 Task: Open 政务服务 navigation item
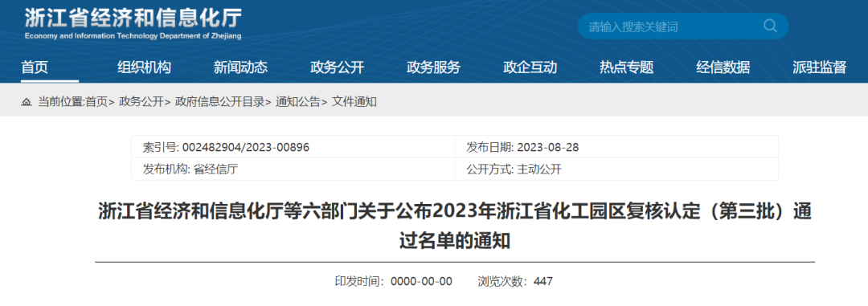click(433, 67)
